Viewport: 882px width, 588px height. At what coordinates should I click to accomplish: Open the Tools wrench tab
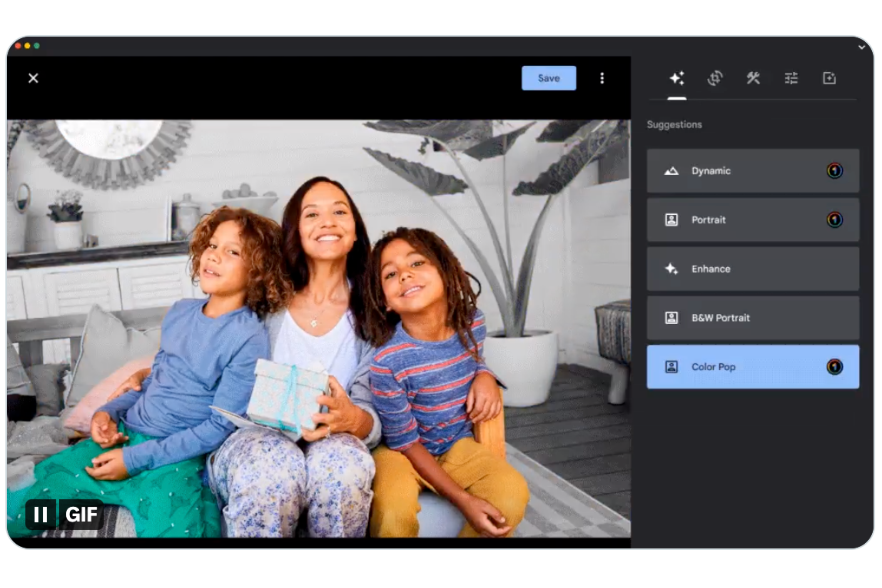[x=753, y=78]
